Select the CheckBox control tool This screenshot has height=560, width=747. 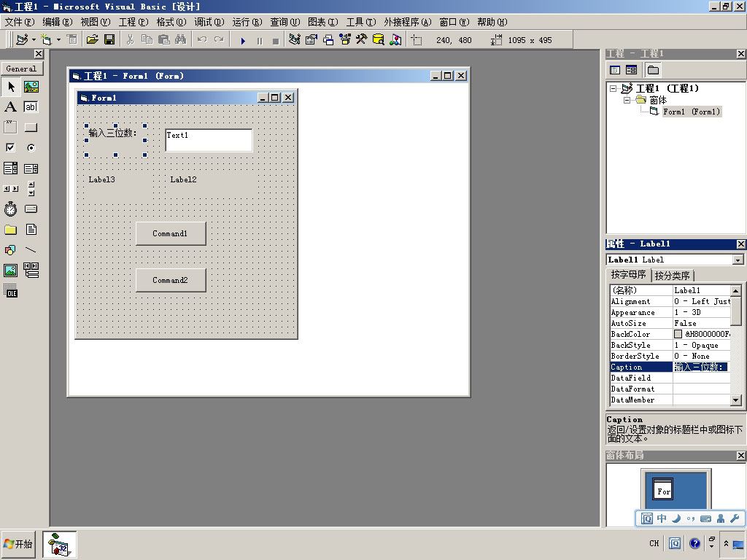(10, 147)
